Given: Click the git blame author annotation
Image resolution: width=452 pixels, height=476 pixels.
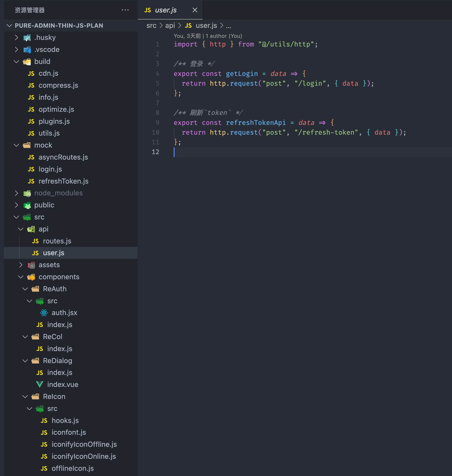Looking at the screenshot, I should pyautogui.click(x=208, y=36).
